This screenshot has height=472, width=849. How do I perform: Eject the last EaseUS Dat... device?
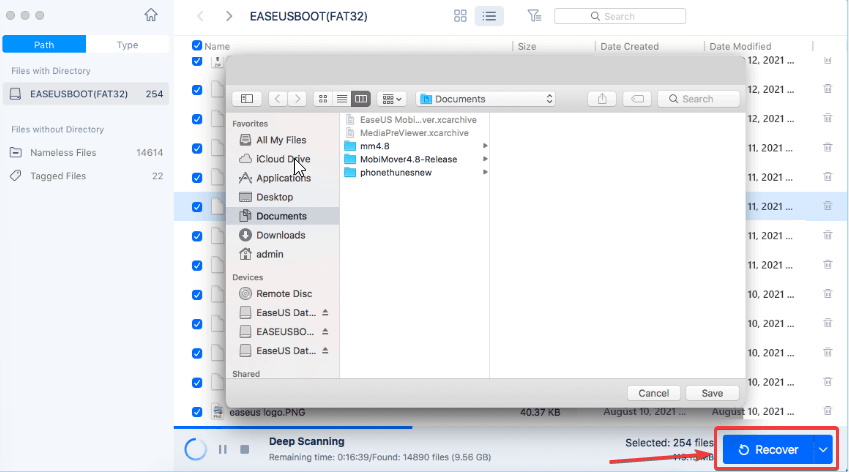pyautogui.click(x=325, y=350)
